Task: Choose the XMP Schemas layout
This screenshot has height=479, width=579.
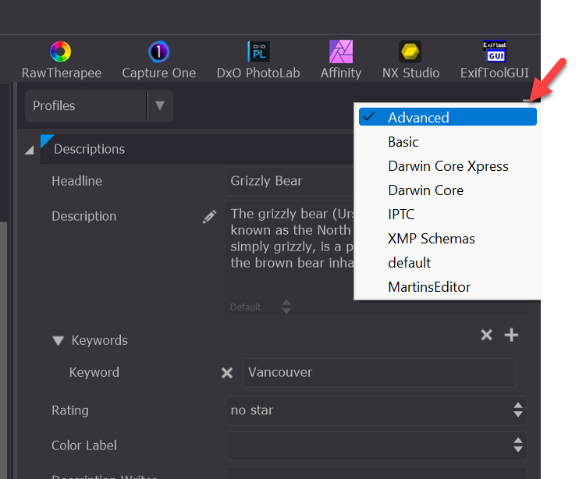Action: 448,239
